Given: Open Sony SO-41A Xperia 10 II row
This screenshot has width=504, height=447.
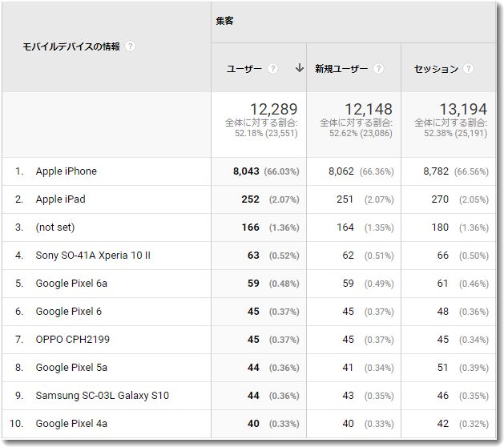Looking at the screenshot, I should (x=93, y=256).
